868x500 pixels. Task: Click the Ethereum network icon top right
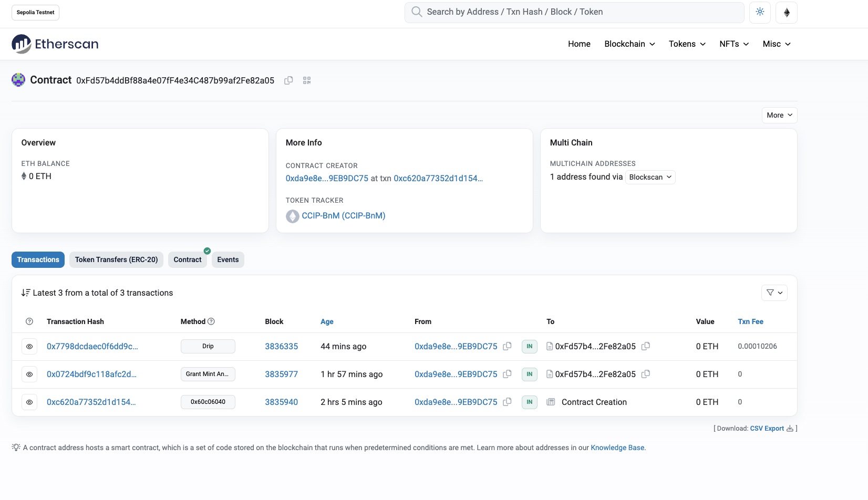pos(786,12)
